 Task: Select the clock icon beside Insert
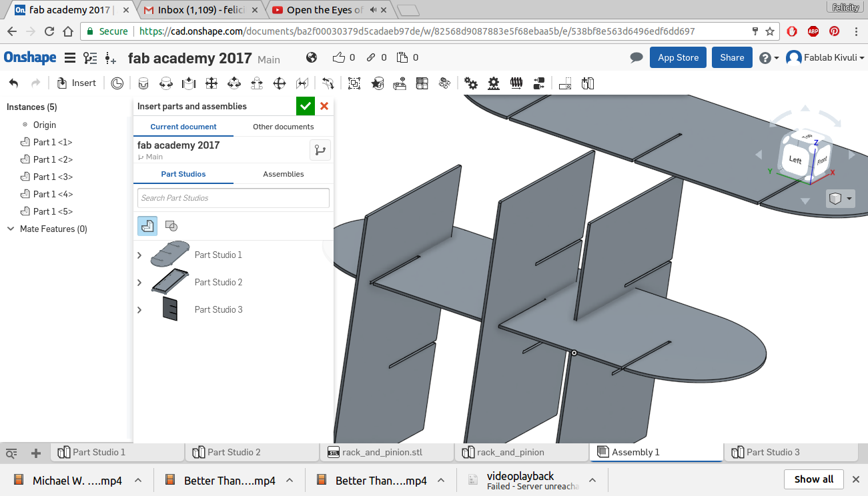pos(117,83)
